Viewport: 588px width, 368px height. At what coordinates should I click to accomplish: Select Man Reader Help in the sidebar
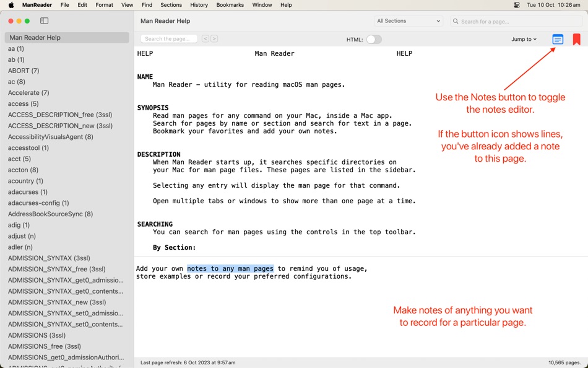(x=67, y=38)
